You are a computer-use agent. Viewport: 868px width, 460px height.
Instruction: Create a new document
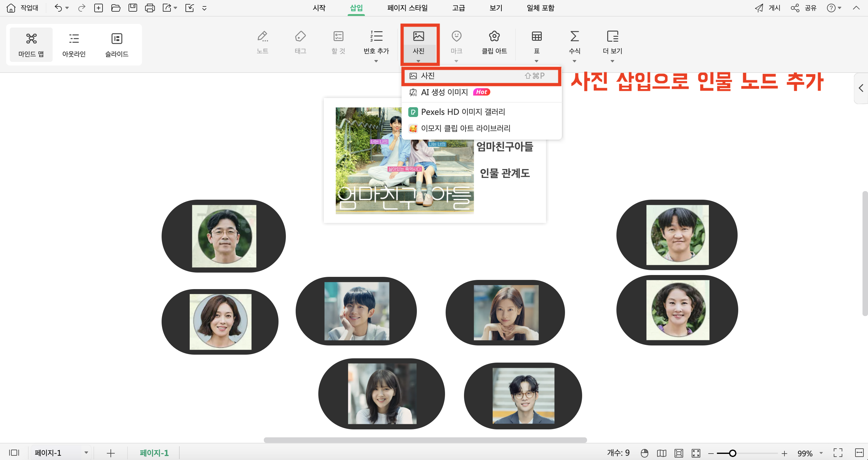[98, 8]
